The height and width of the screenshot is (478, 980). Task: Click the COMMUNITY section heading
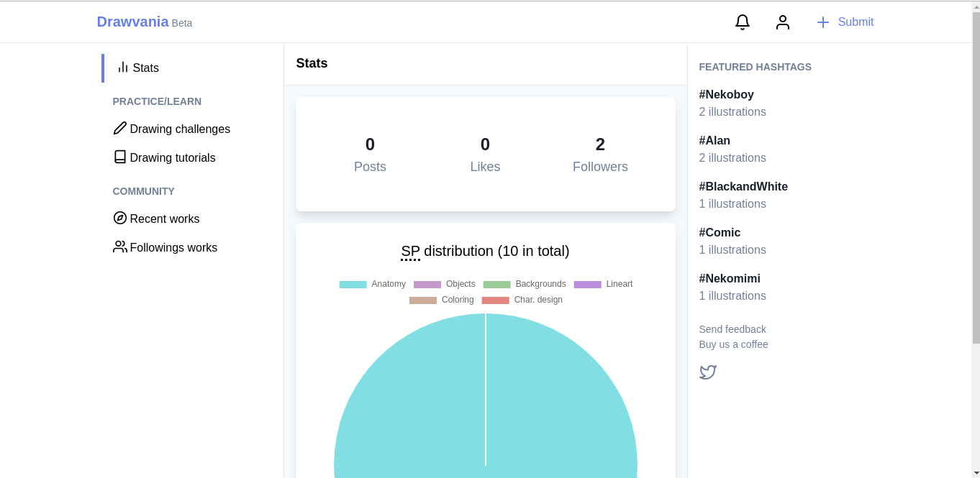click(144, 191)
